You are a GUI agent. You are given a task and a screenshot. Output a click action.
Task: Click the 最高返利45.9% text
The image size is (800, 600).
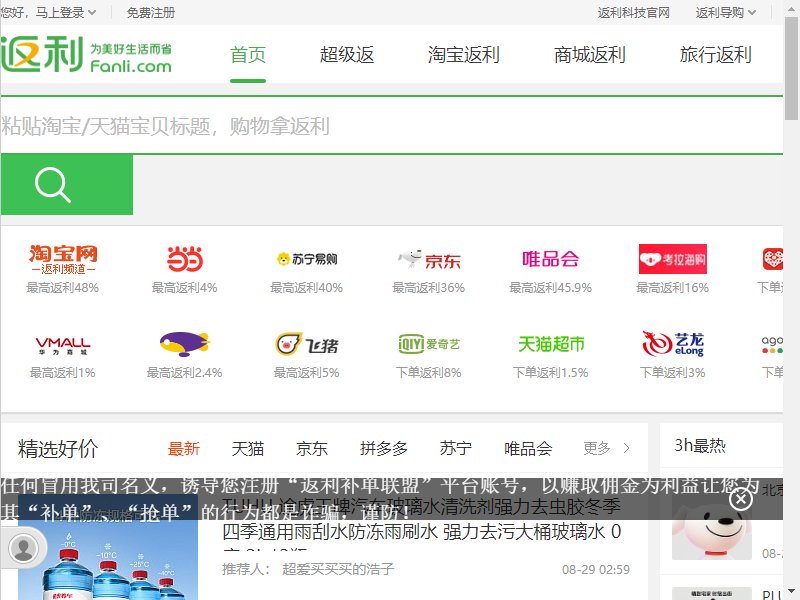coord(551,288)
